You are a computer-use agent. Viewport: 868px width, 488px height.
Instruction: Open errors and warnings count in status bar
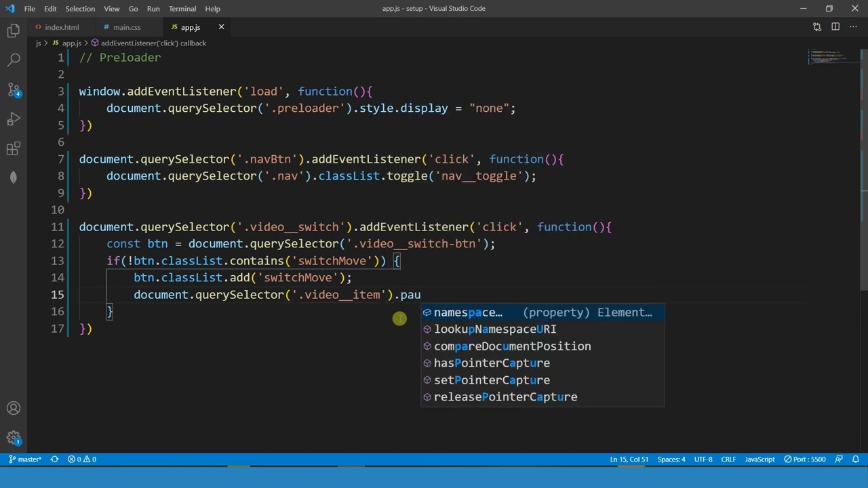coord(82,460)
